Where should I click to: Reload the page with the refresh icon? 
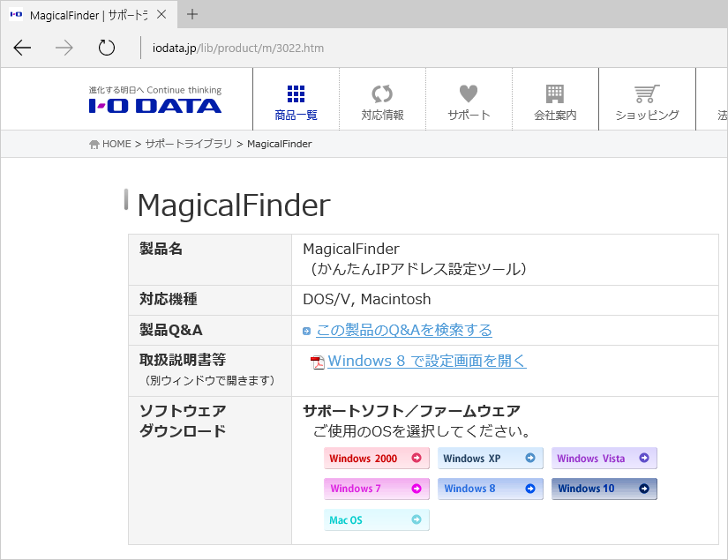tap(106, 48)
